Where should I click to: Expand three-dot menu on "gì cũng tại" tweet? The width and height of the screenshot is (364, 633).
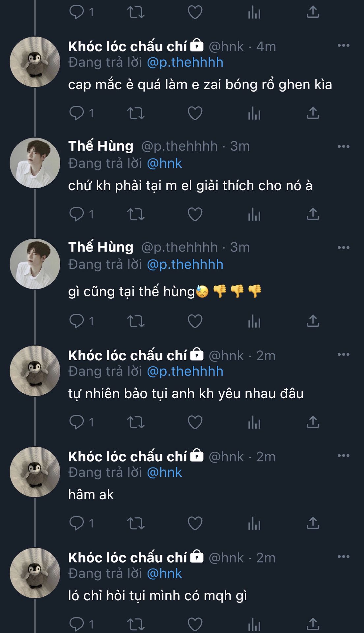[343, 248]
